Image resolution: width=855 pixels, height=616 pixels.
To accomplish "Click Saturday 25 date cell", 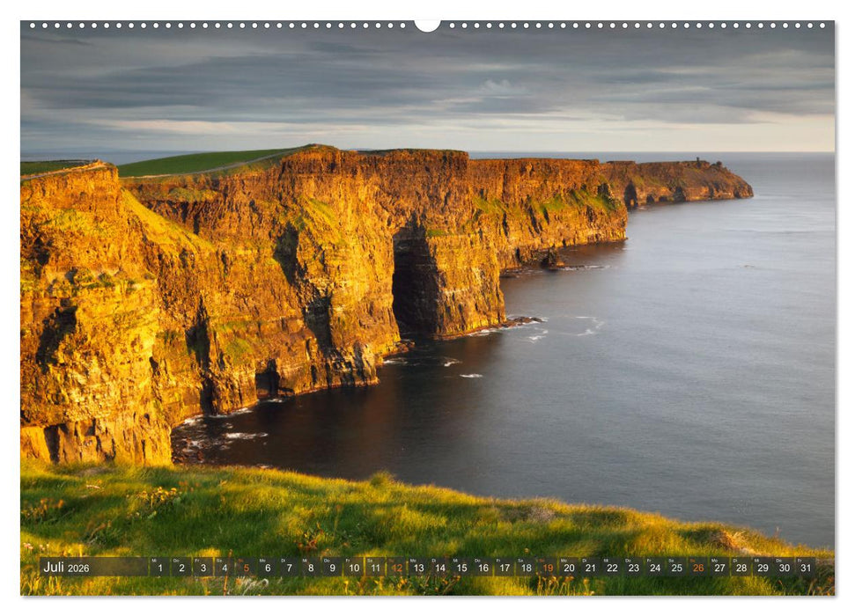I will 676,568.
